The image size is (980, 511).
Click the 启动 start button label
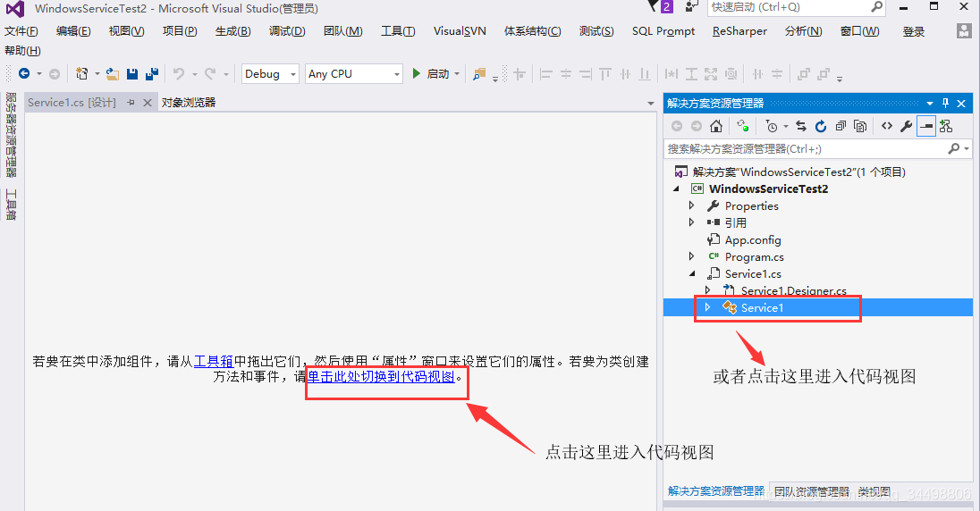(438, 74)
